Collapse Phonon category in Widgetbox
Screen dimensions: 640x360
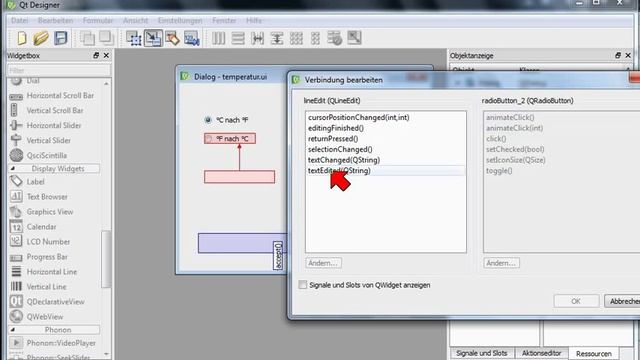point(54,330)
